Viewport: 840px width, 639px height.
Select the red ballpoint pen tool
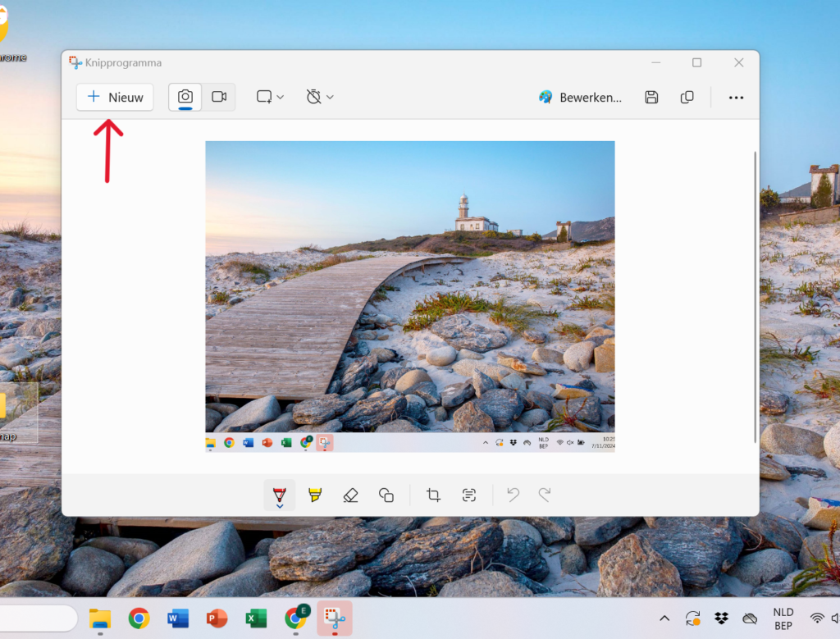tap(280, 495)
